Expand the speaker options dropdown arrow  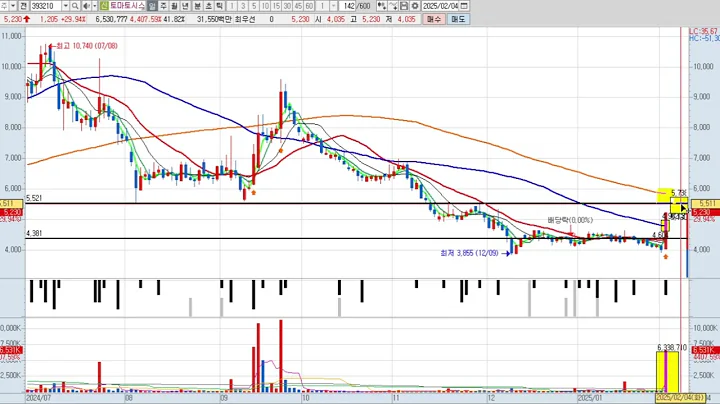coord(95,6)
